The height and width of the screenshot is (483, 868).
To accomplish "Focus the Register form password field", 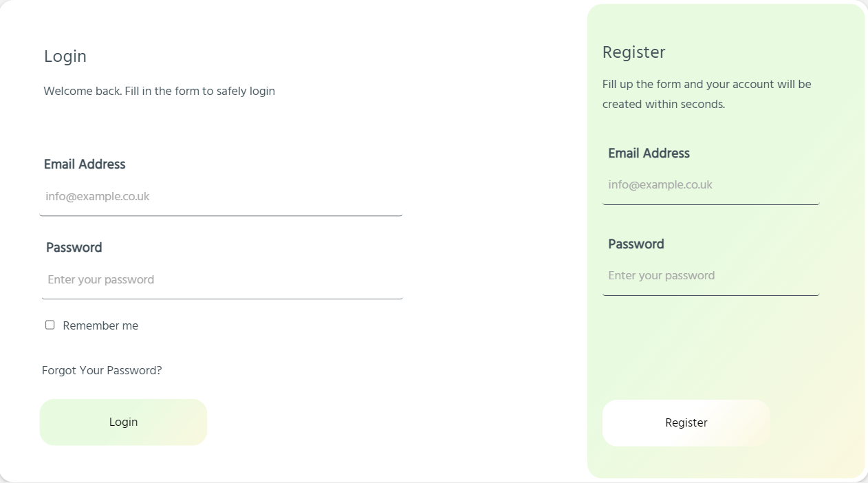I will tap(710, 276).
